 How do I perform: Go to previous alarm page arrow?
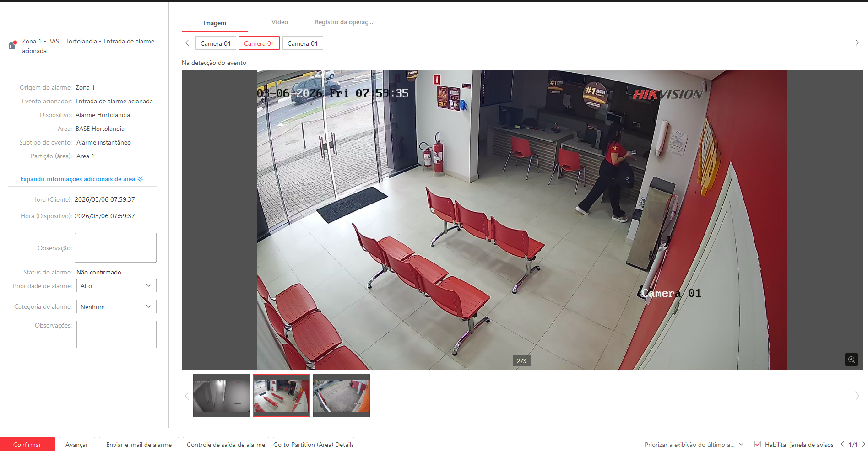pos(842,444)
